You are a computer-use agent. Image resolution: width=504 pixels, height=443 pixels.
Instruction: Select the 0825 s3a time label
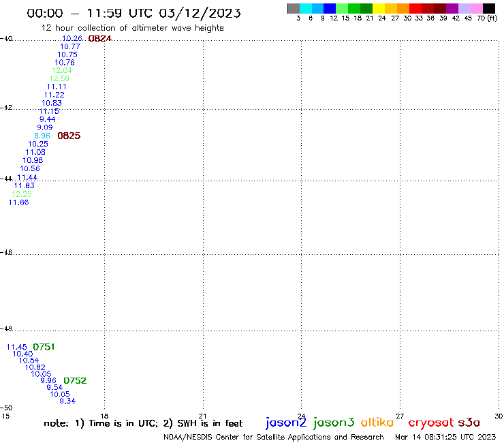pos(69,136)
